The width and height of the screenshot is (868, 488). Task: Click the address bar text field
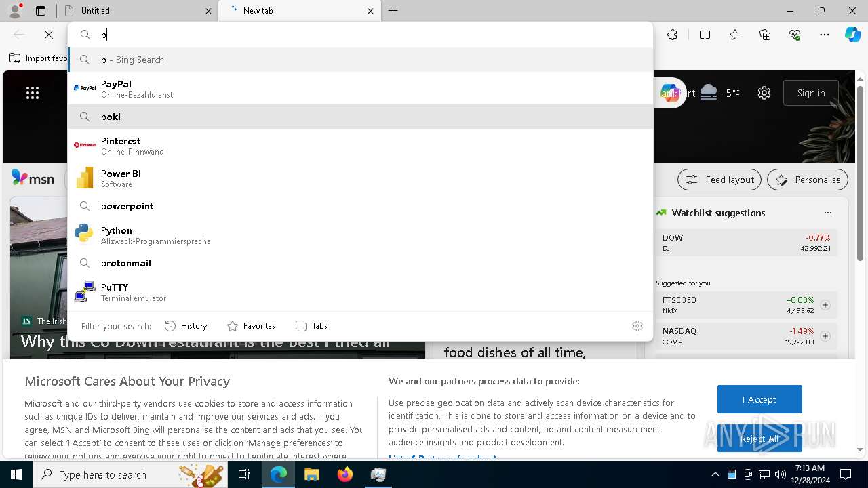[x=361, y=35]
